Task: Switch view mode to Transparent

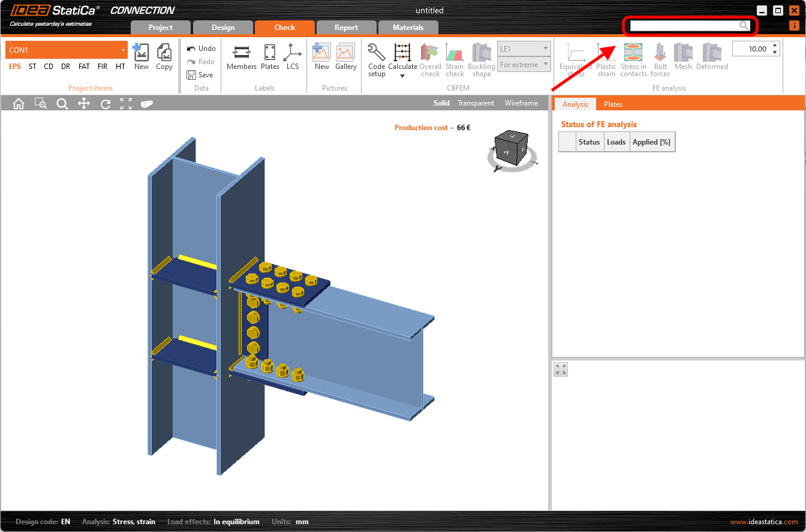Action: (x=476, y=103)
